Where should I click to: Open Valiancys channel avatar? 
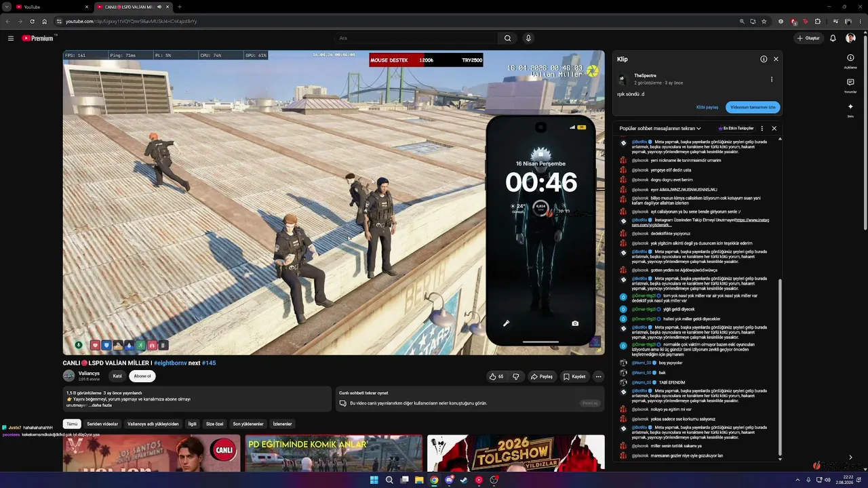click(69, 375)
